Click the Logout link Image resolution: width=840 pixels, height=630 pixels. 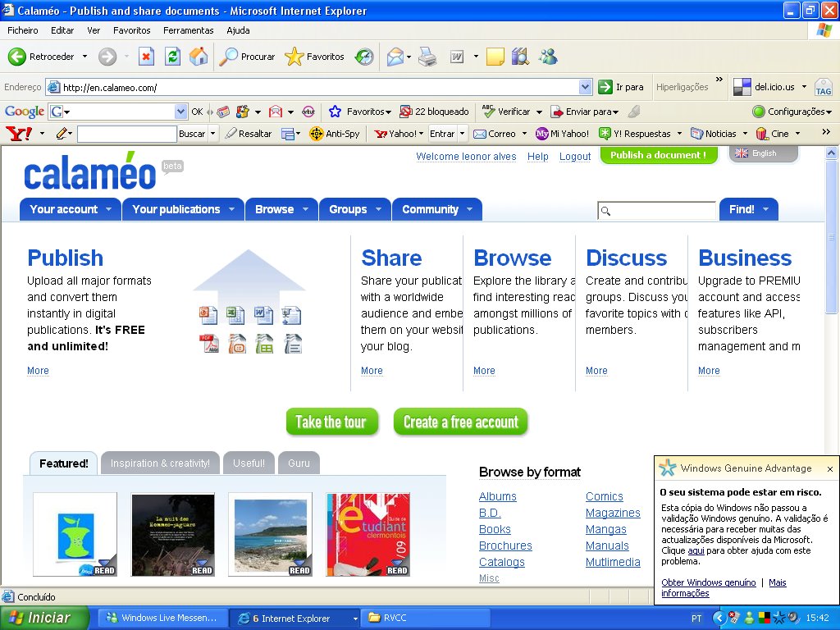click(x=575, y=157)
